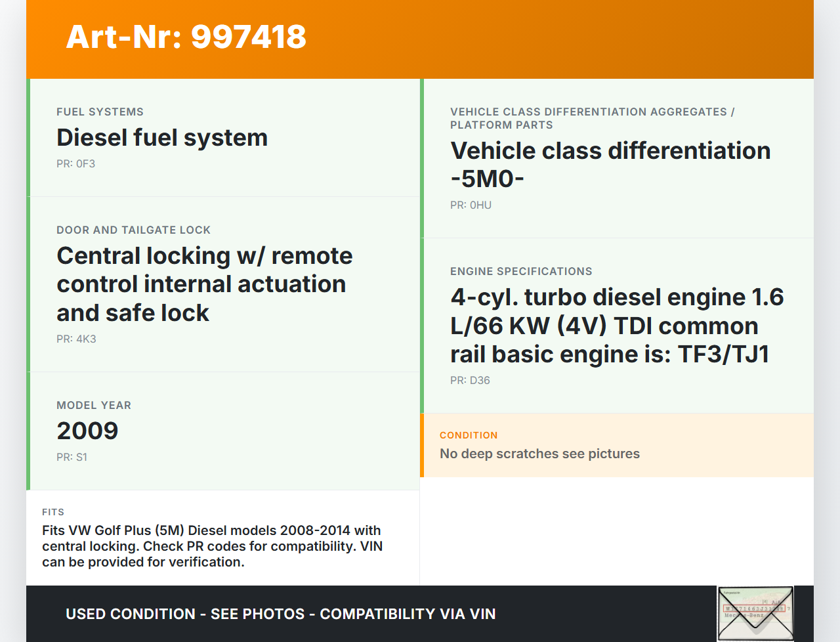Screen dimensions: 840x642
Task: Click the FUEL SYSTEMS category label
Action: coord(100,112)
